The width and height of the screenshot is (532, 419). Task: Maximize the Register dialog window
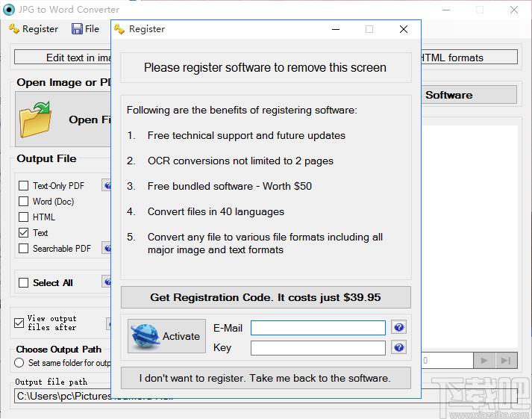(369, 29)
